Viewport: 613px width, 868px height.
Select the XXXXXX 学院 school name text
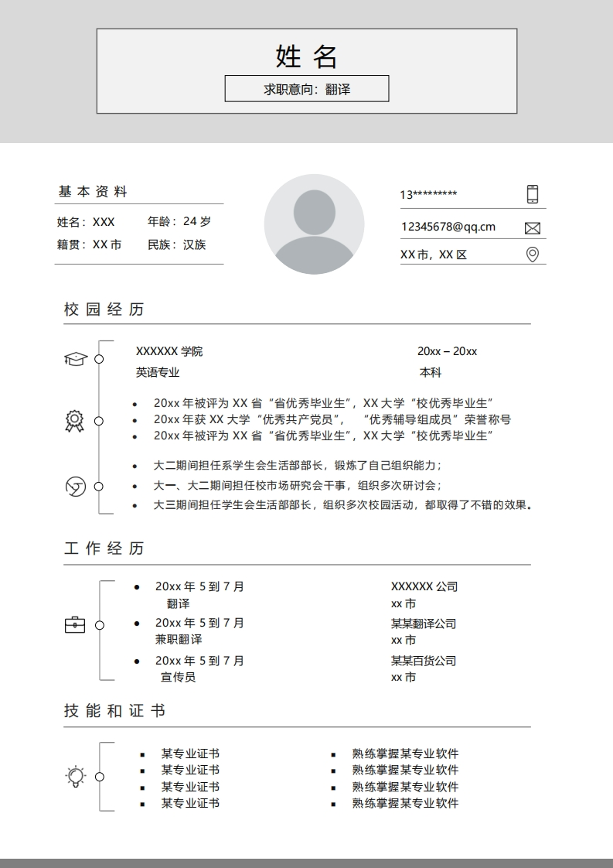169,351
